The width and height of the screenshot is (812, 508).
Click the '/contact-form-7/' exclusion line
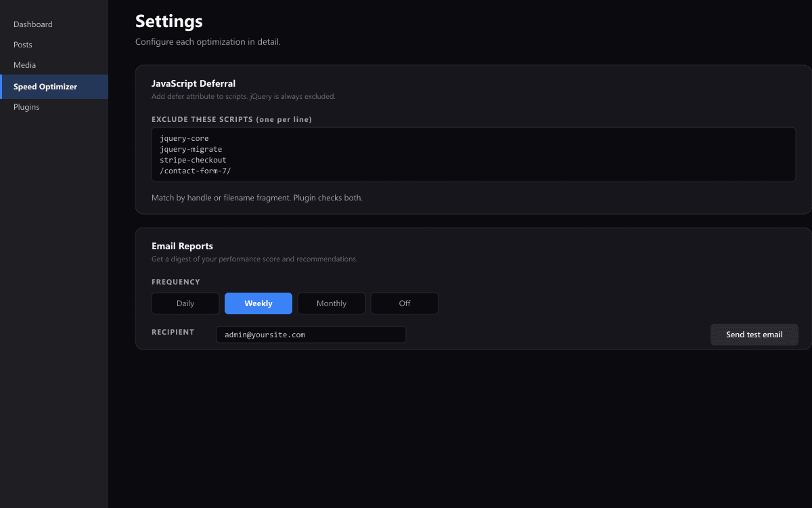pyautogui.click(x=195, y=171)
